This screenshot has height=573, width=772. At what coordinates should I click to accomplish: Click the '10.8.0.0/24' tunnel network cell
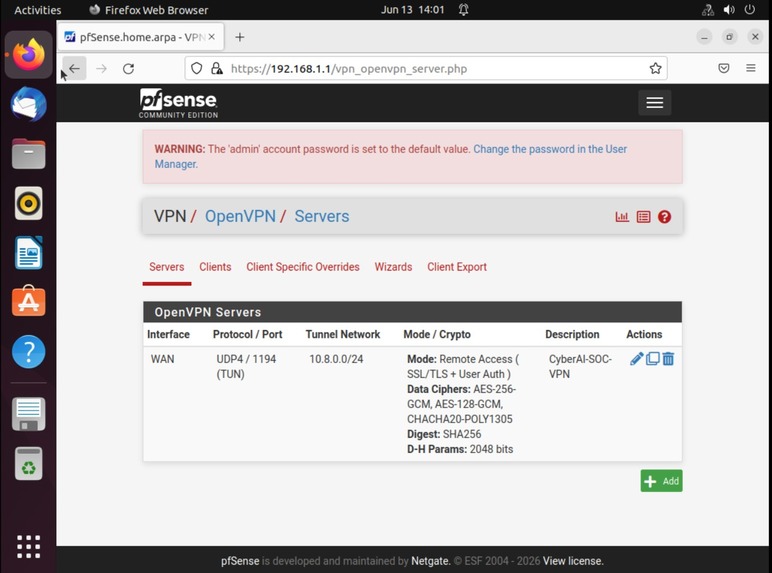point(336,359)
